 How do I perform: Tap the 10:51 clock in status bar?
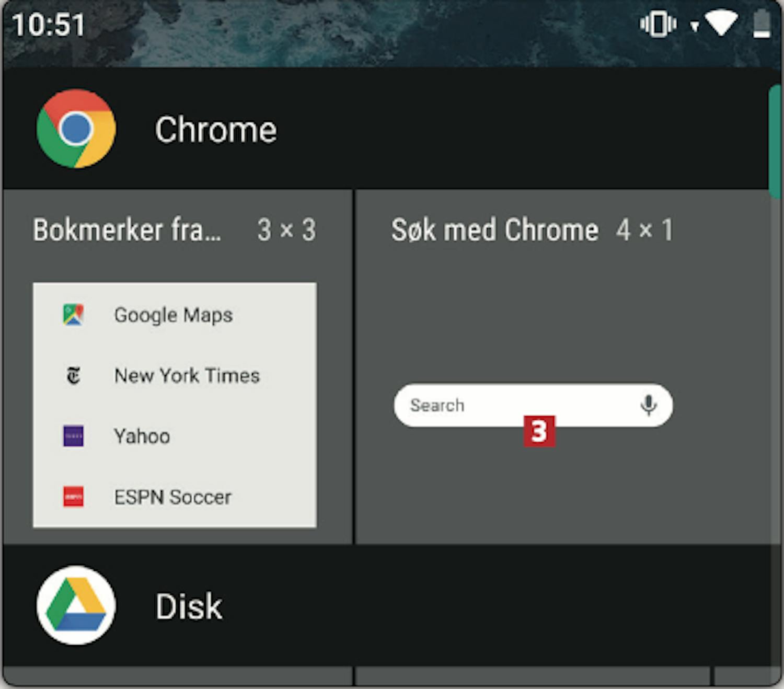48,25
